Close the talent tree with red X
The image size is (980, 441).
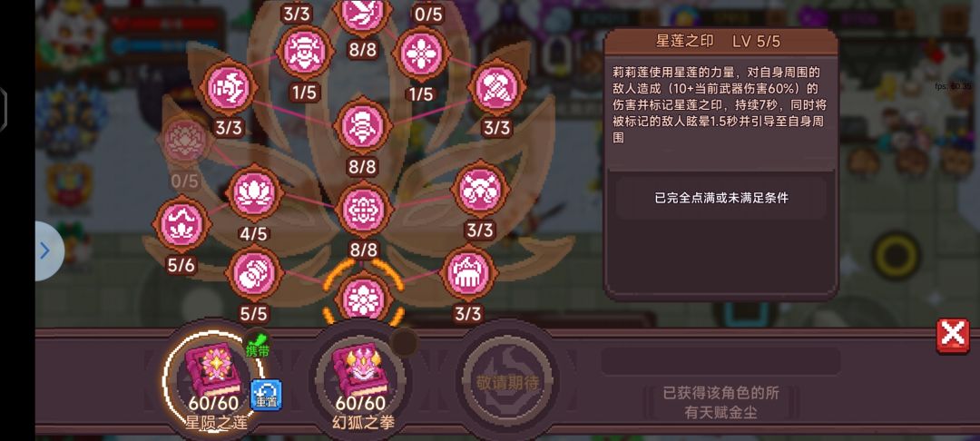[953, 336]
